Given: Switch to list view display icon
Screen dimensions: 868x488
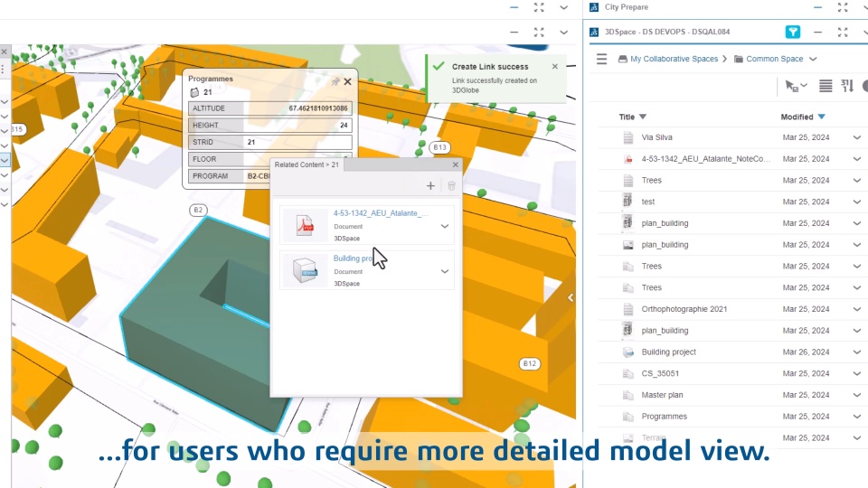Looking at the screenshot, I should coord(826,86).
